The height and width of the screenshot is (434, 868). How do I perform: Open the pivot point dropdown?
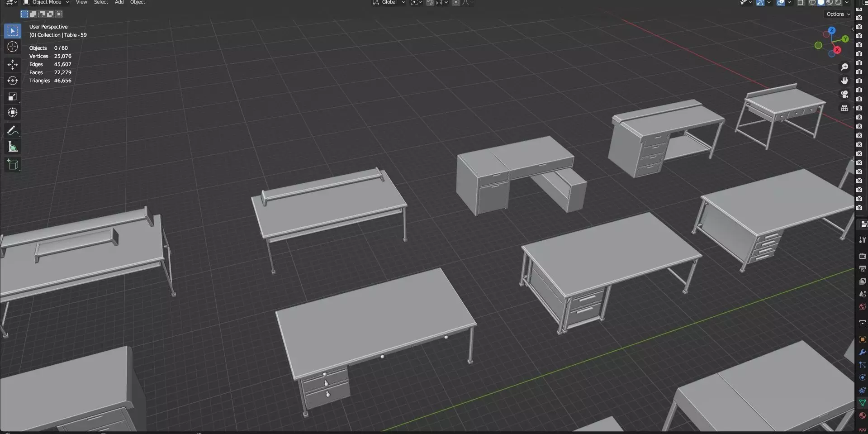(x=417, y=3)
